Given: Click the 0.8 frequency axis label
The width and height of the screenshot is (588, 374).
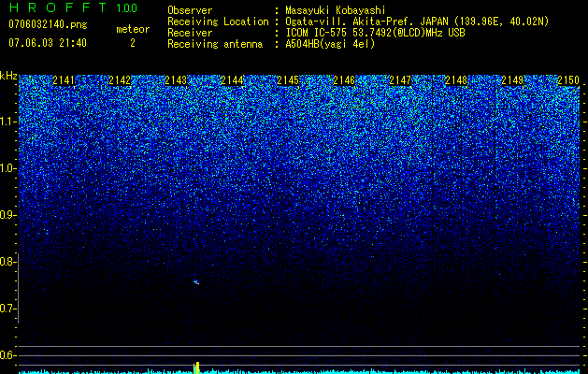Looking at the screenshot, I should (7, 262).
